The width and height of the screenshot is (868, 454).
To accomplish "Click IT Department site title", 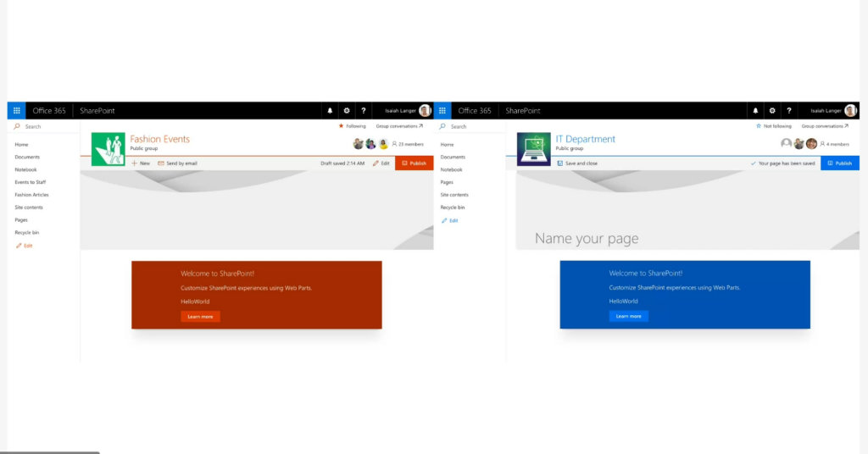I will 586,139.
